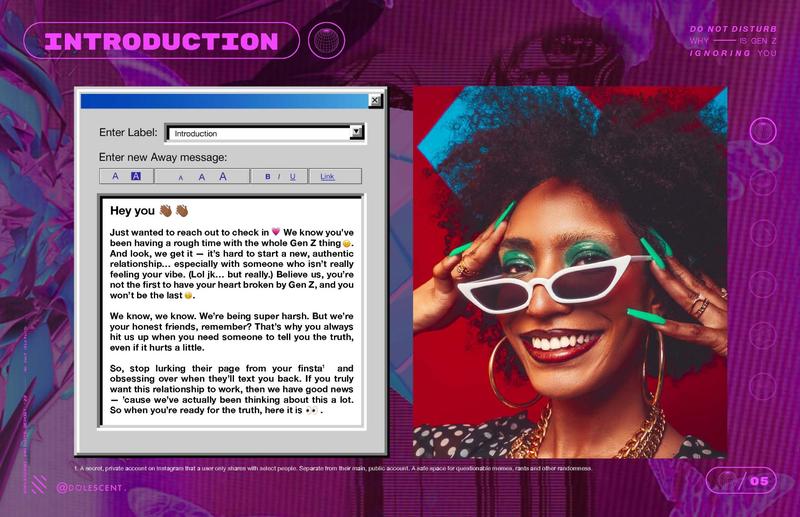Choose the largest font size 'A'
This screenshot has height=517, width=800.
pyautogui.click(x=223, y=176)
